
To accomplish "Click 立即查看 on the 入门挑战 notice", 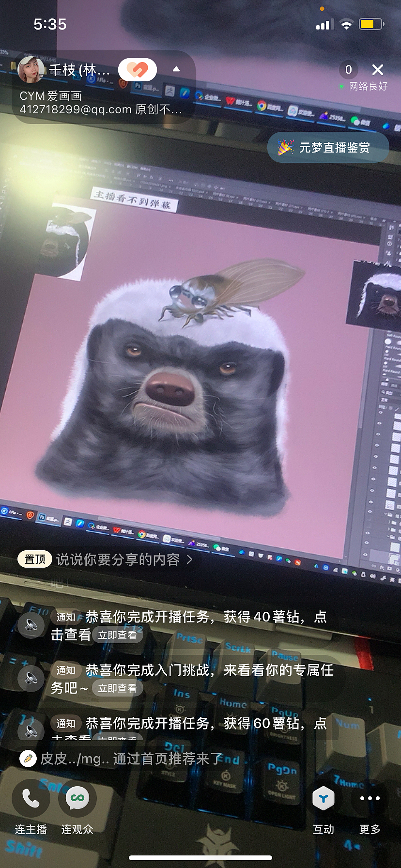I will point(117,688).
